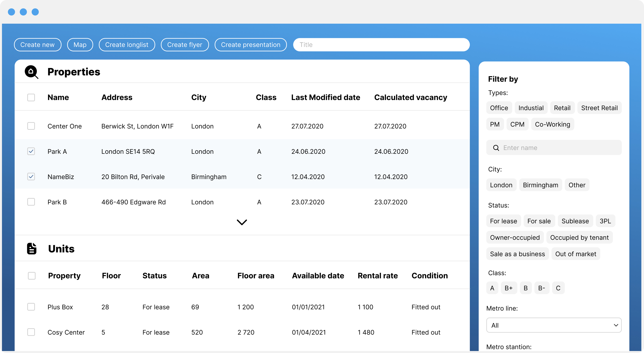Tick the Plus Box unit checkbox

click(x=31, y=307)
